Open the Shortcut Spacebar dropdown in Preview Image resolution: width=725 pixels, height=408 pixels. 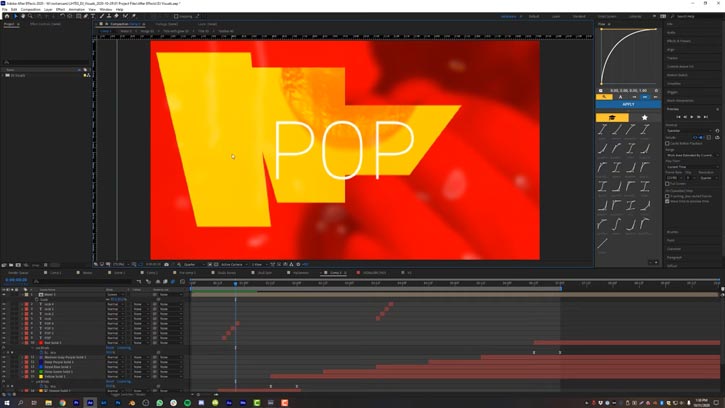tap(688, 131)
